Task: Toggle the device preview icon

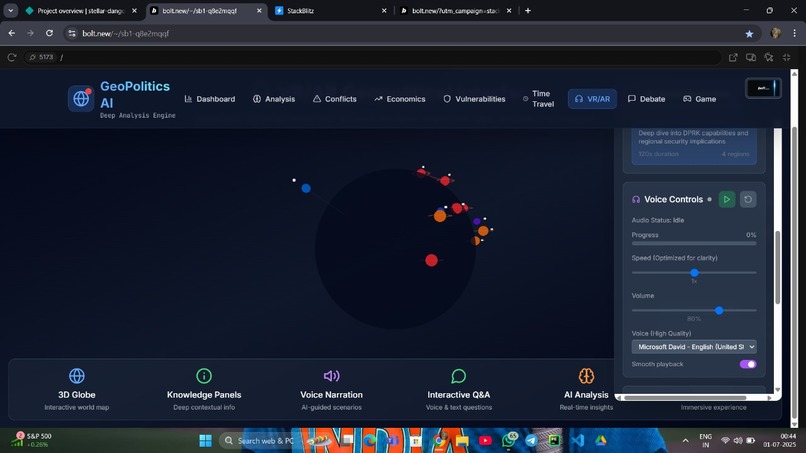Action: point(751,57)
